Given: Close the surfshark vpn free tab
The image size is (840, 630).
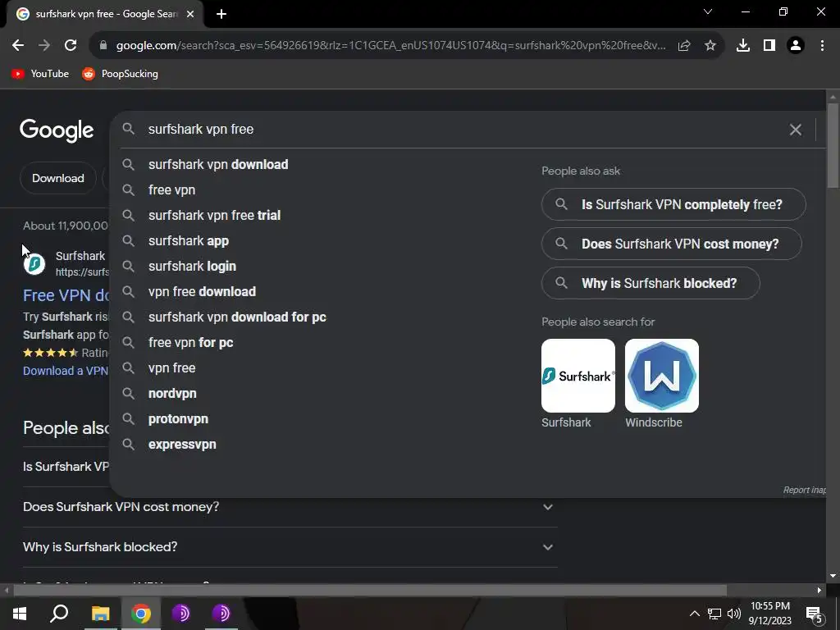Looking at the screenshot, I should pos(190,15).
